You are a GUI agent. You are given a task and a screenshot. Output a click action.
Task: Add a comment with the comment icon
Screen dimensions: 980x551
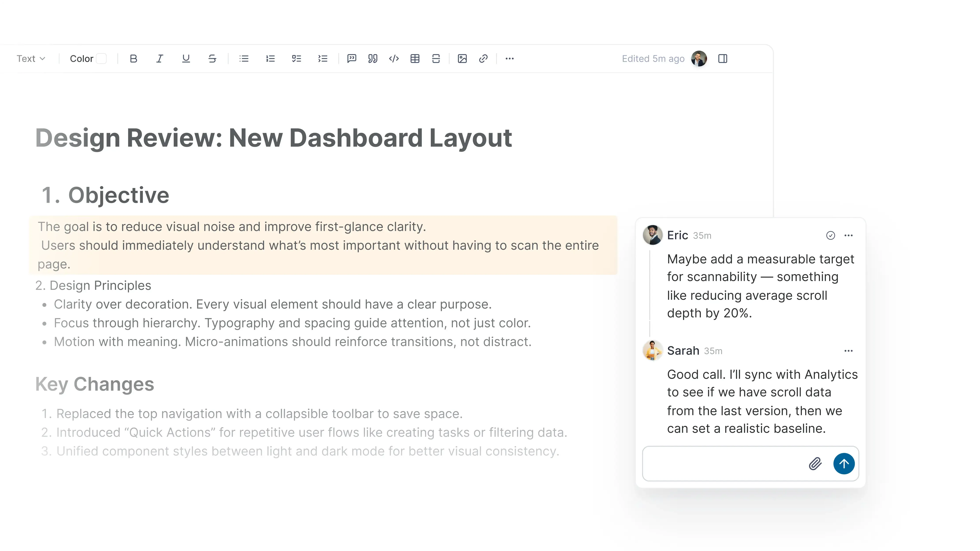pyautogui.click(x=351, y=59)
